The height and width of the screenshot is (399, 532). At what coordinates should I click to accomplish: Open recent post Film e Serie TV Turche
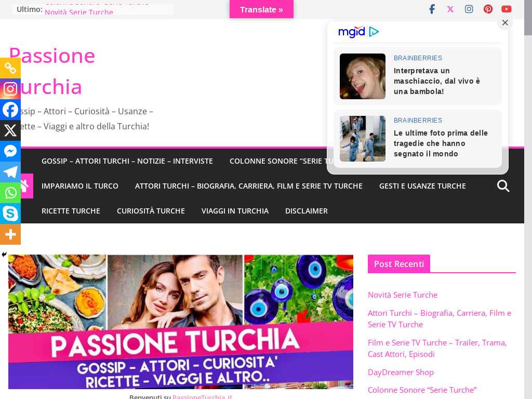tap(437, 348)
